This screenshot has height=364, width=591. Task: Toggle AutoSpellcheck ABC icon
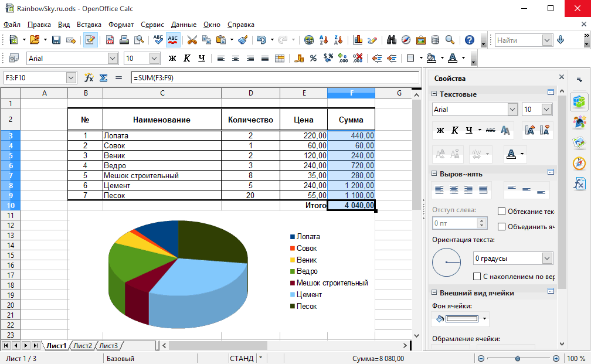173,40
